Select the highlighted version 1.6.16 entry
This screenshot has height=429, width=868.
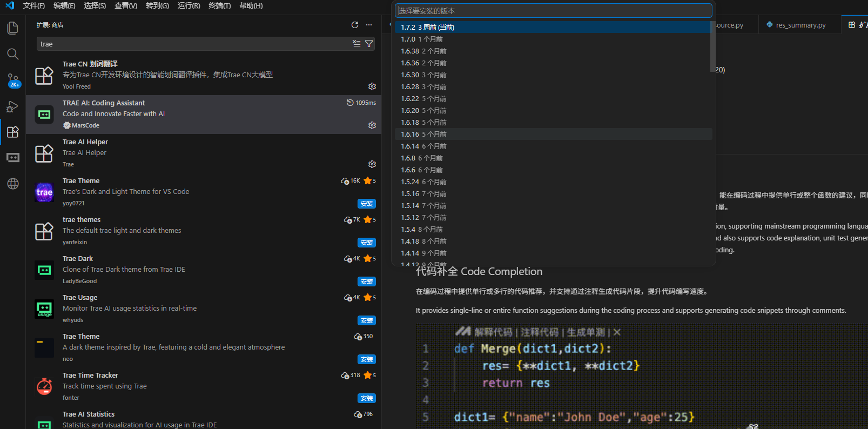pos(553,134)
